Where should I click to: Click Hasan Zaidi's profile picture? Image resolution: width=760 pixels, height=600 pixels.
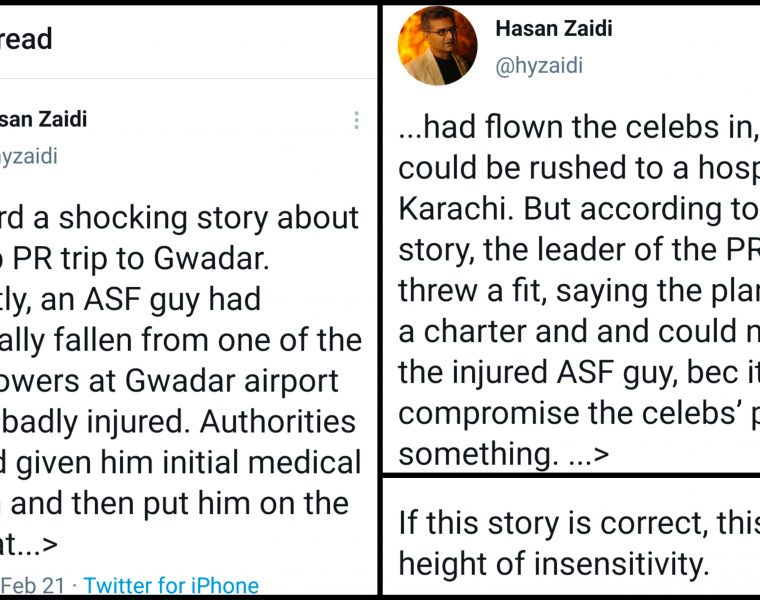[437, 45]
